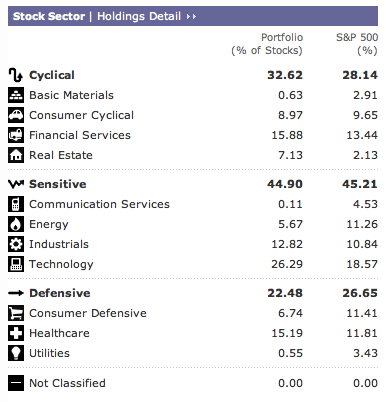The height and width of the screenshot is (402, 387).
Task: Click the Defensive arrow icon
Action: (16, 293)
